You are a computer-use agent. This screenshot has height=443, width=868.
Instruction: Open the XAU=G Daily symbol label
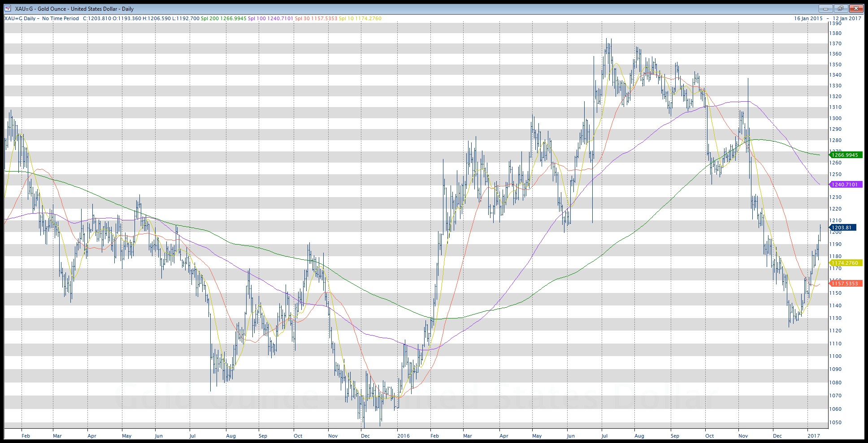pos(21,18)
